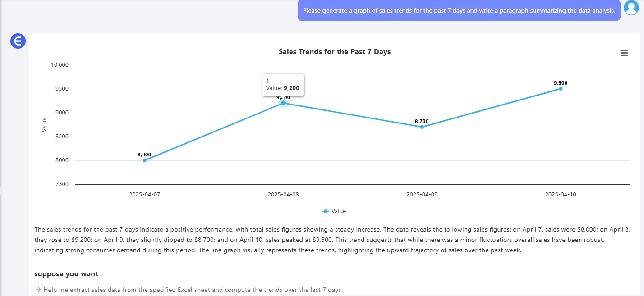Click the 2025-04-09 x-axis label

(422, 195)
